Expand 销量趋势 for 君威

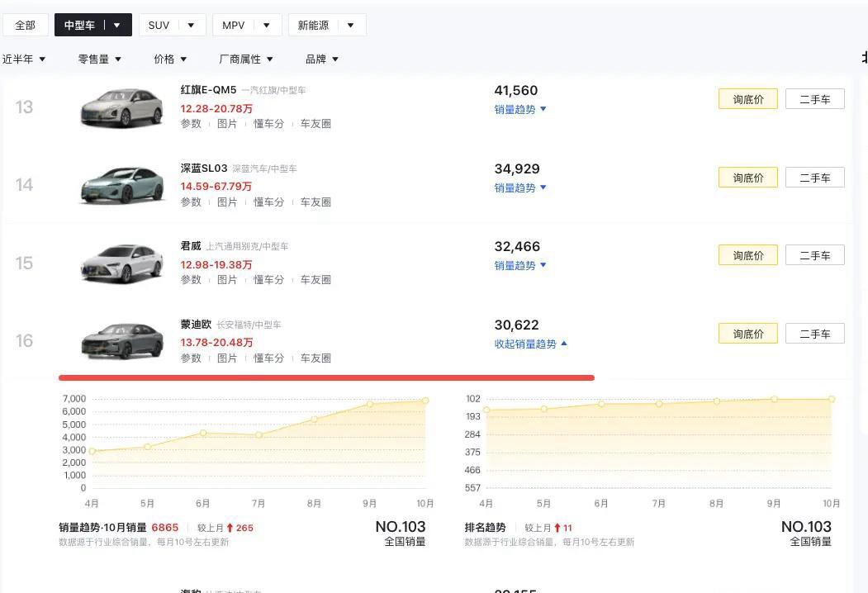(520, 265)
